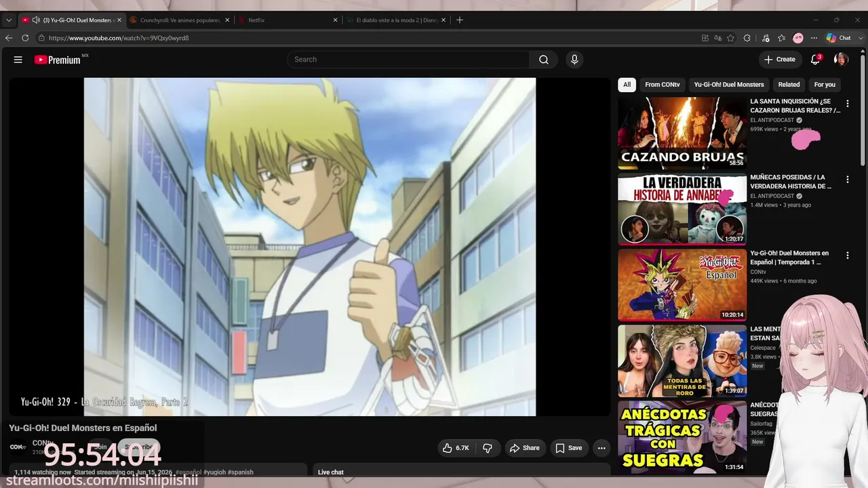This screenshot has height=488, width=868.
Task: Click the Live chat header
Action: [331, 472]
